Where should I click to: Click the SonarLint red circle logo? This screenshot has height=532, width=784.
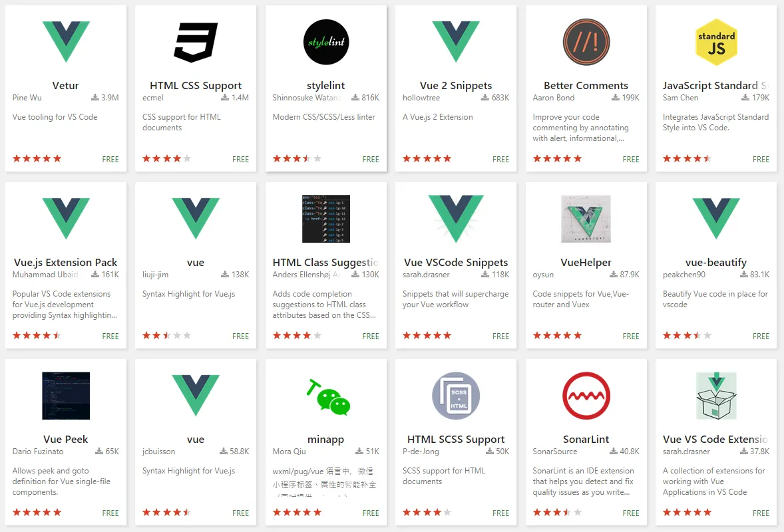pyautogui.click(x=586, y=396)
